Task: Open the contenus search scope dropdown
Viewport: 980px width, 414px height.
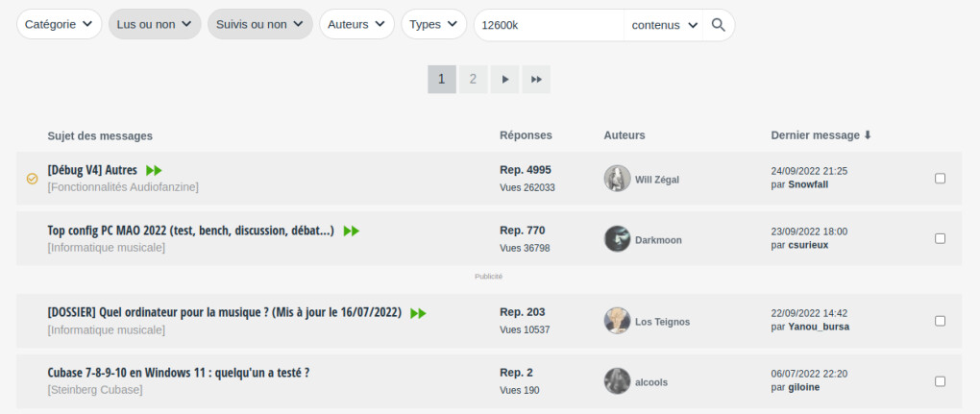Action: click(664, 25)
